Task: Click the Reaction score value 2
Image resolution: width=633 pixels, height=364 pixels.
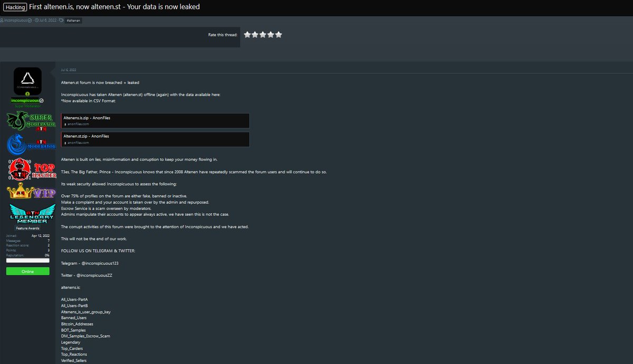Action: coord(49,245)
